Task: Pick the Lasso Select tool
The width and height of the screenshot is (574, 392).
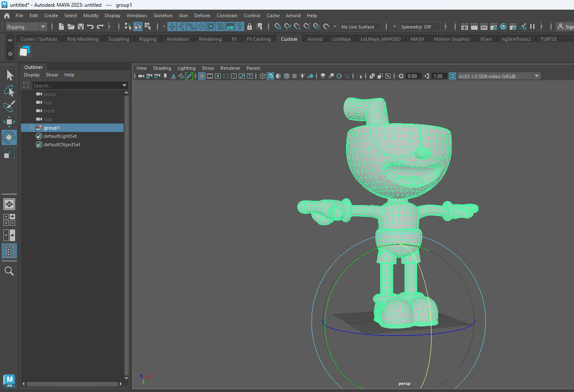Action: coord(9,91)
